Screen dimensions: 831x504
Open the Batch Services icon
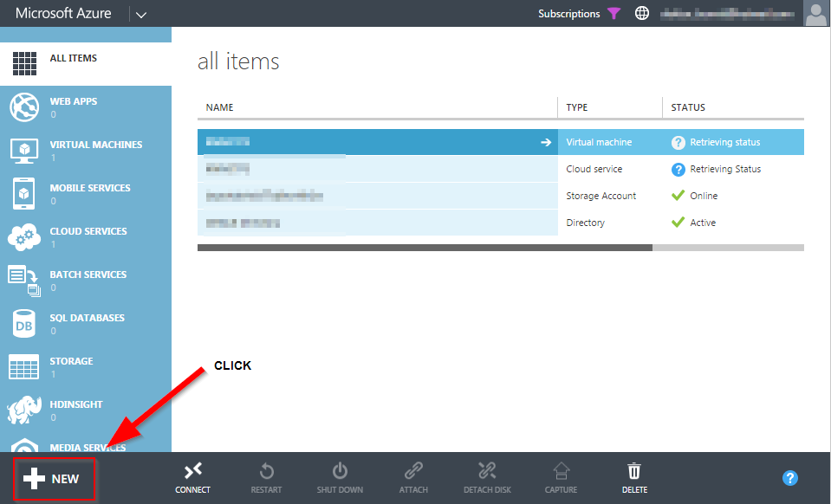tap(24, 281)
